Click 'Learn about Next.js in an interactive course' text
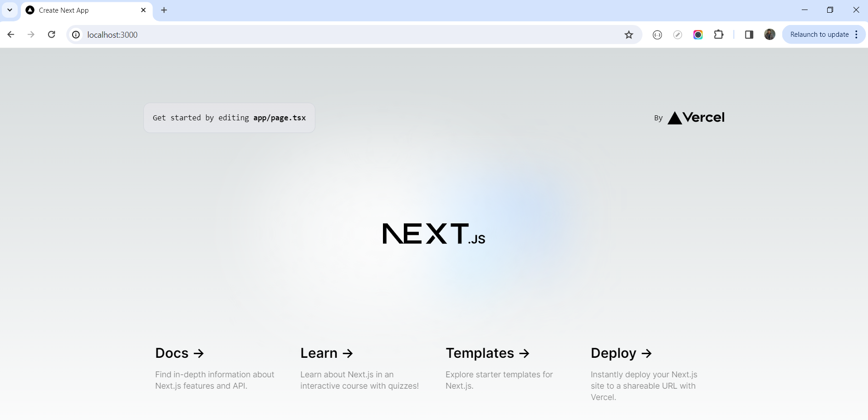The image size is (868, 420). click(359, 380)
